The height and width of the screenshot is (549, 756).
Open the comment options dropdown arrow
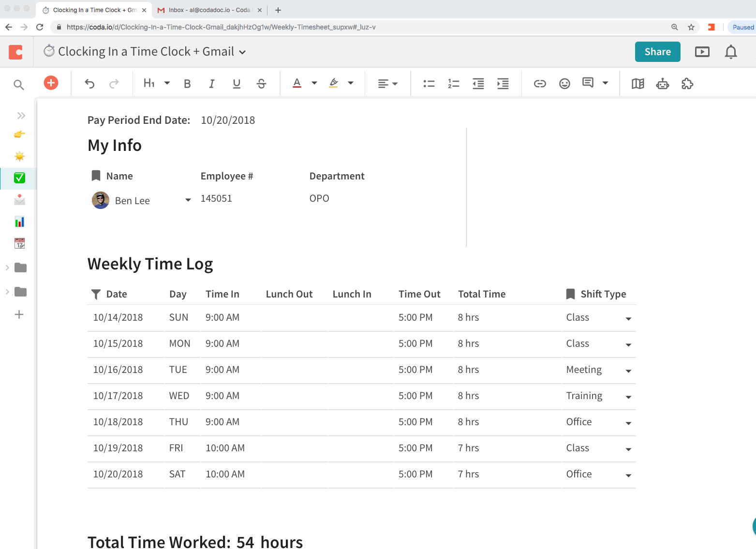pyautogui.click(x=605, y=83)
